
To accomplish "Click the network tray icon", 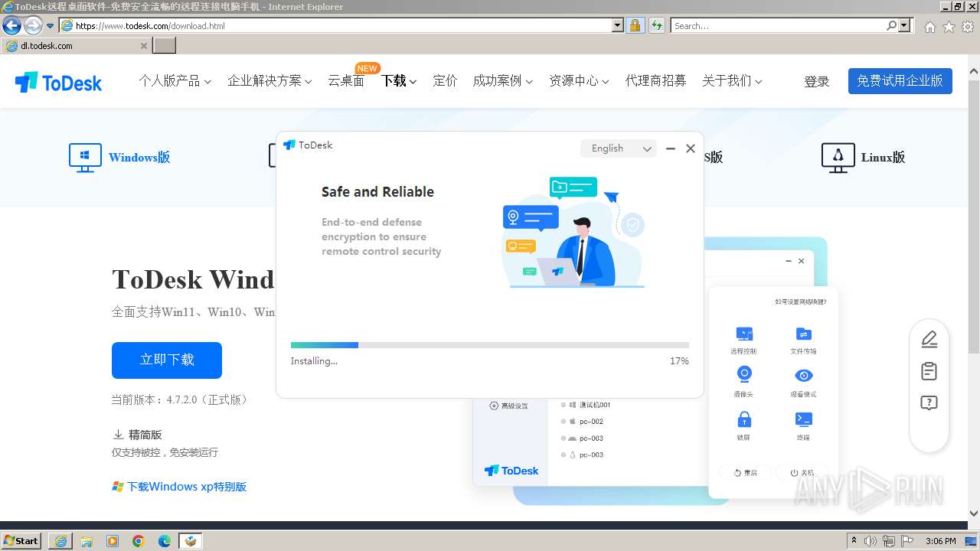I will [889, 541].
